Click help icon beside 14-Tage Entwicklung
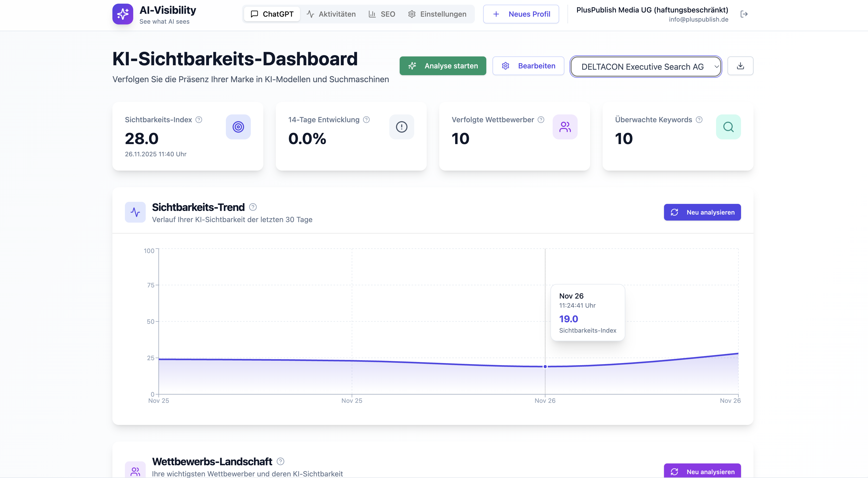Image resolution: width=868 pixels, height=478 pixels. [x=366, y=120]
